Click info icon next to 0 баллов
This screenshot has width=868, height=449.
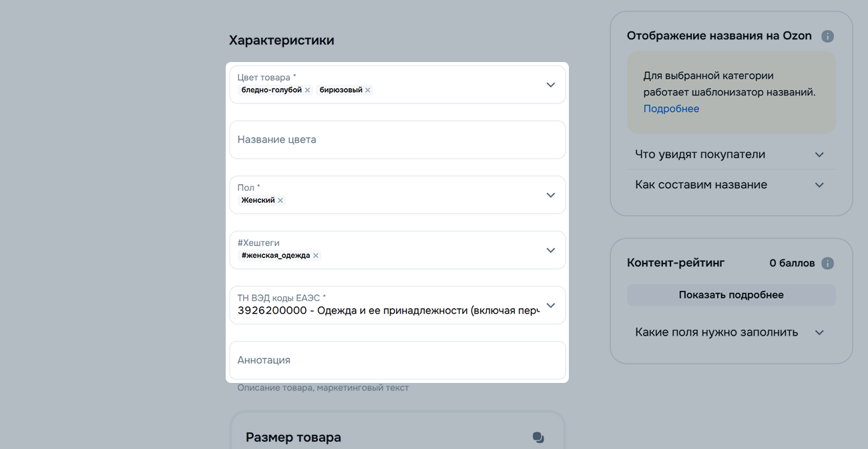pos(827,263)
